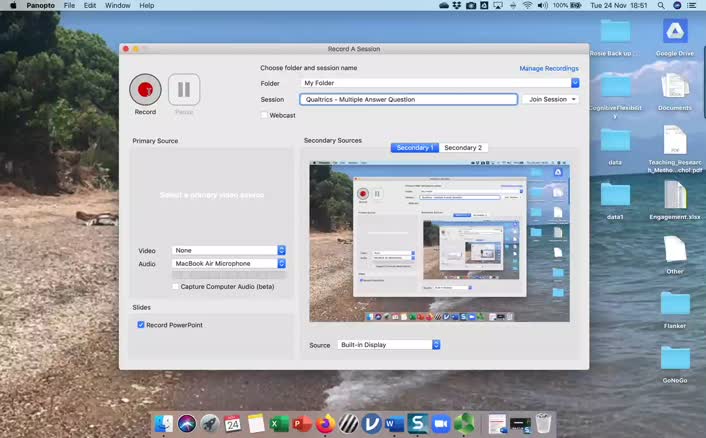
Task: Switch to the Secondary 2 tab
Action: click(x=463, y=148)
